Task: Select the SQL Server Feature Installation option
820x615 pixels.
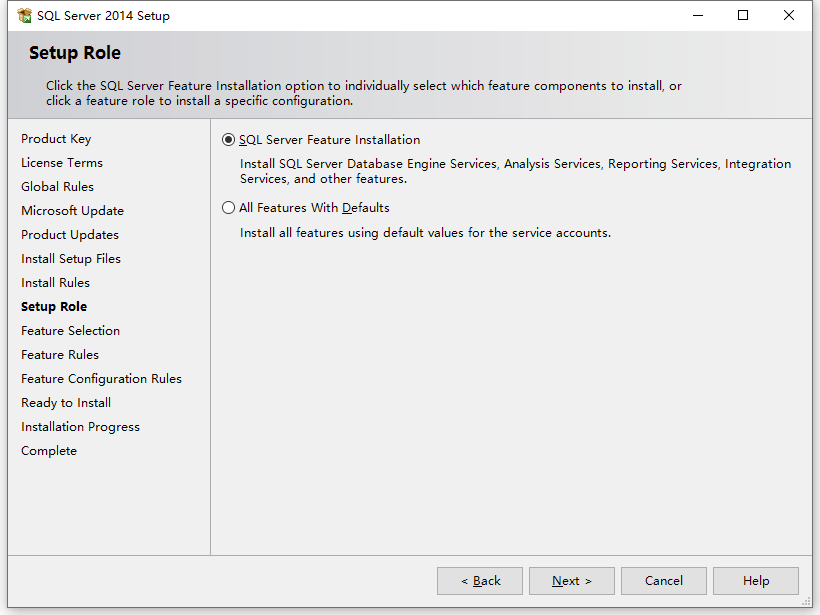Action: [229, 139]
